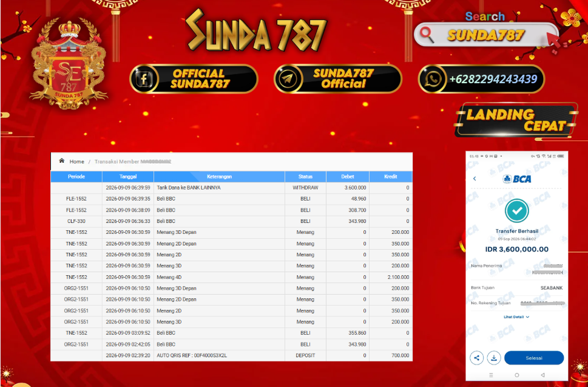
Task: Click the Selesai button
Action: (534, 358)
